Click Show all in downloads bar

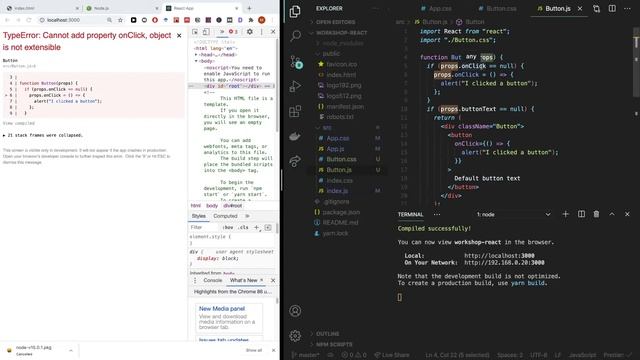(253, 351)
